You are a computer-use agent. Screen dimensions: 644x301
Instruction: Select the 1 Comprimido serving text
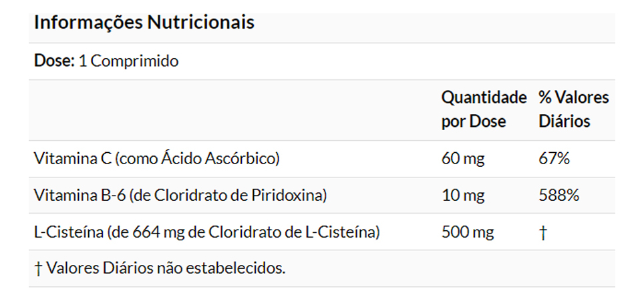[128, 61]
